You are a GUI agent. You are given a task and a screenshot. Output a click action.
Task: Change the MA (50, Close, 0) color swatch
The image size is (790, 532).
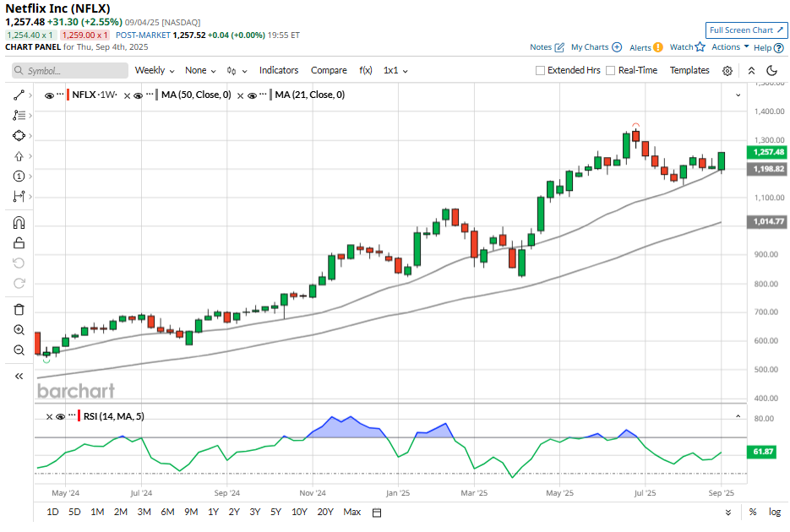click(156, 95)
